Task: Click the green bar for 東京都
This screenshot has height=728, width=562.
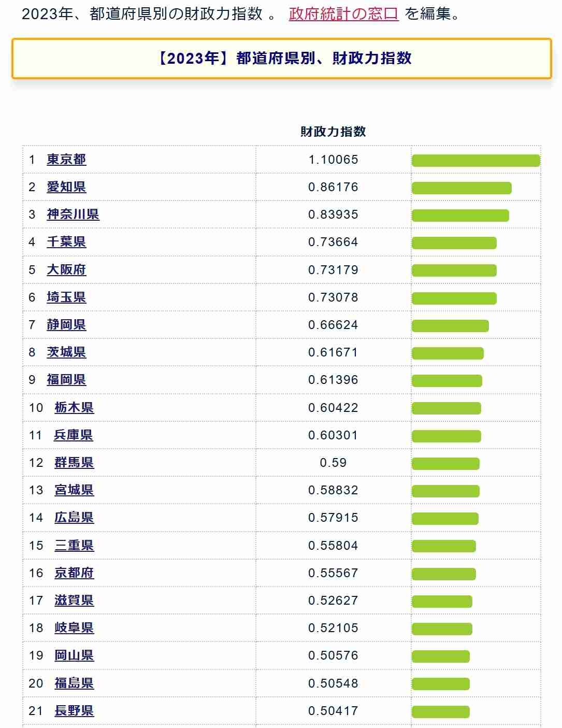Action: [x=475, y=161]
